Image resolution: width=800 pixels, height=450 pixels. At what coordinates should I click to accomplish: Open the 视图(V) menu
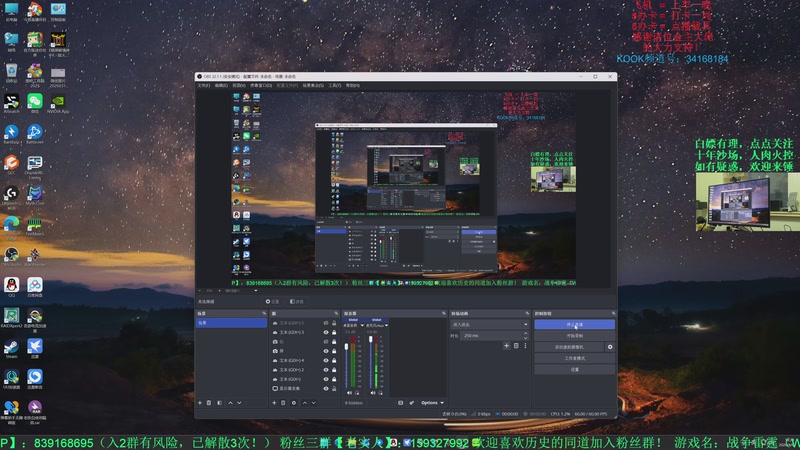click(239, 86)
